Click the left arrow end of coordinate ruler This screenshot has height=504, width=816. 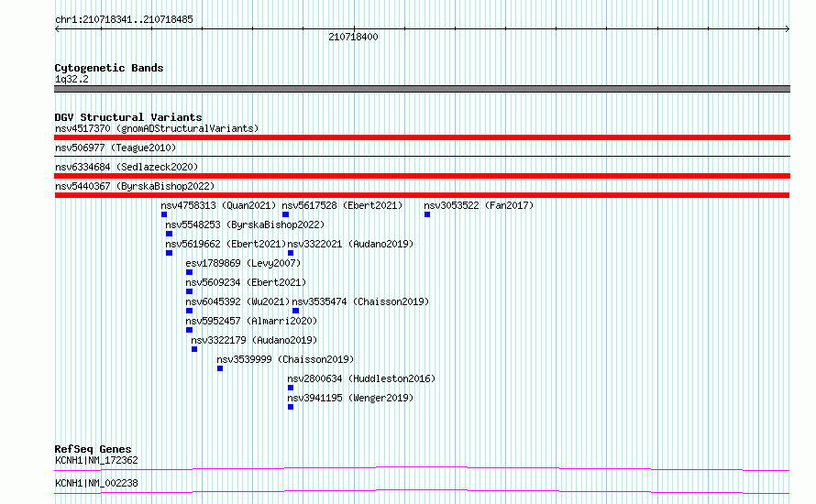point(57,29)
